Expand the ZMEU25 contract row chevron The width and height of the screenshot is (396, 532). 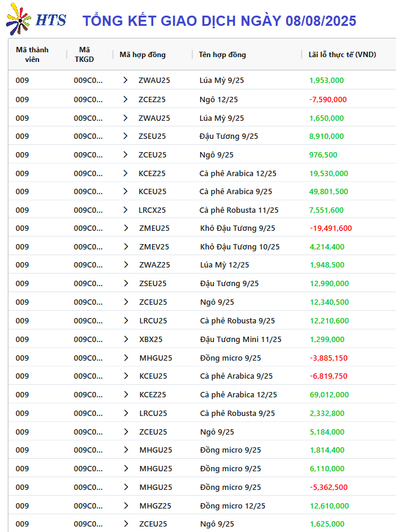(x=126, y=228)
